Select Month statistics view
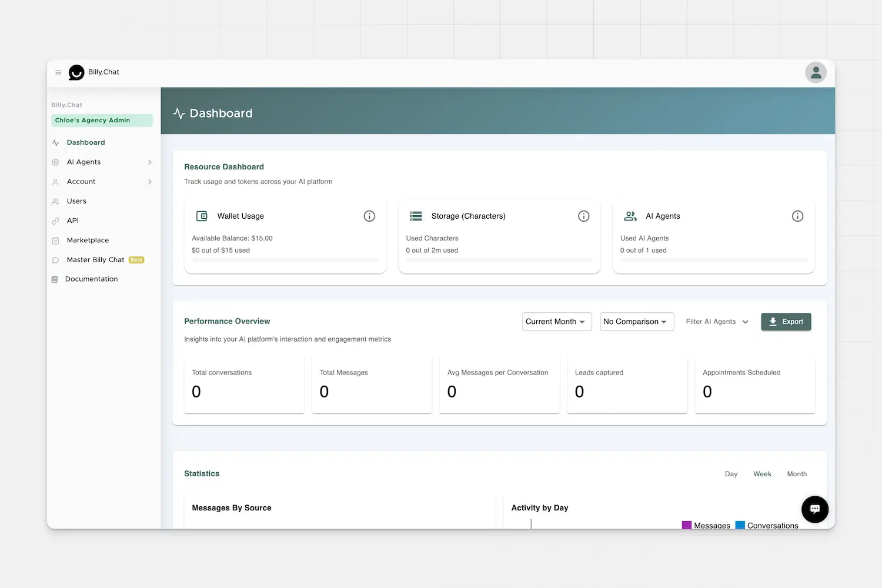This screenshot has width=882, height=588. 797,474
